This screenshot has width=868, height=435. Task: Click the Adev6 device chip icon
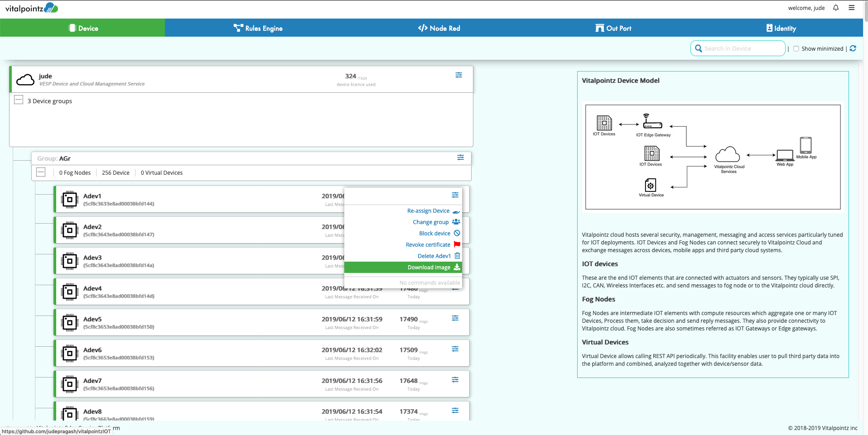pos(69,353)
